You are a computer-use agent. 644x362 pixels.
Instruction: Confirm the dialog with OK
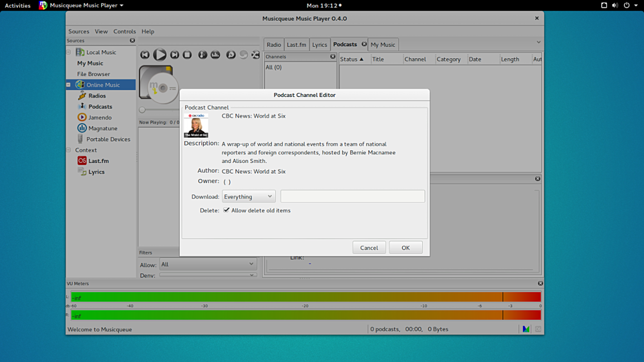coord(406,248)
